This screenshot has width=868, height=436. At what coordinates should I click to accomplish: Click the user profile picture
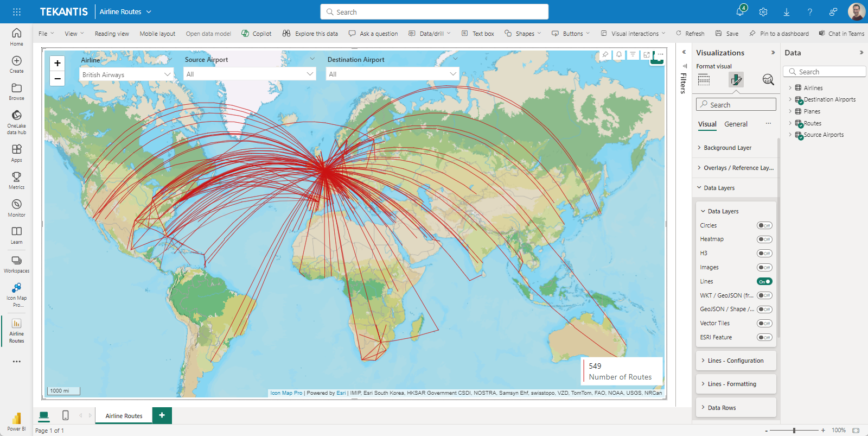tap(857, 11)
